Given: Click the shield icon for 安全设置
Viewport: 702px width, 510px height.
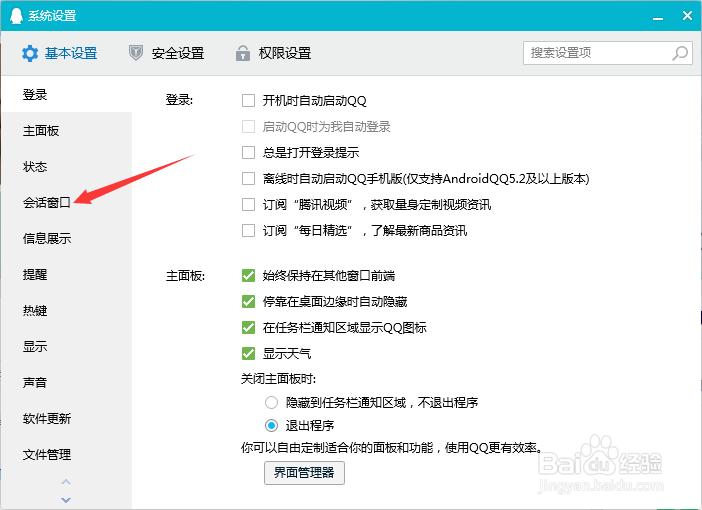Looking at the screenshot, I should [136, 53].
